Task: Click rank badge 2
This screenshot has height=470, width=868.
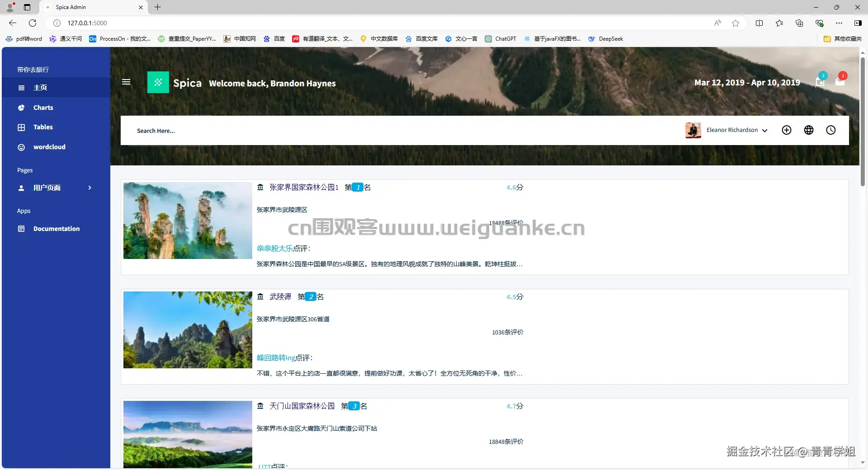Action: coord(311,296)
